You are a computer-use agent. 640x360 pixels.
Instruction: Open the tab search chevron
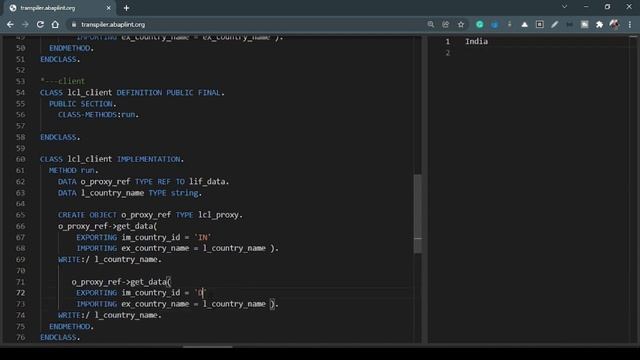(x=564, y=7)
